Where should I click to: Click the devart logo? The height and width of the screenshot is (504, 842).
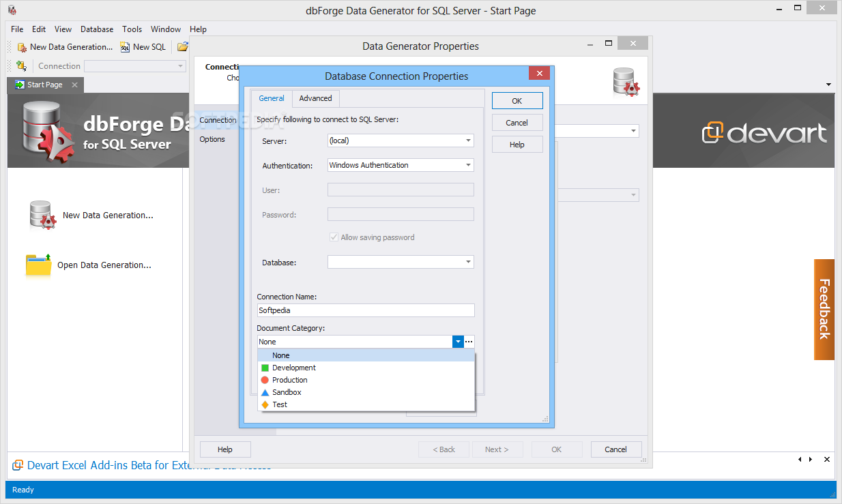click(764, 132)
